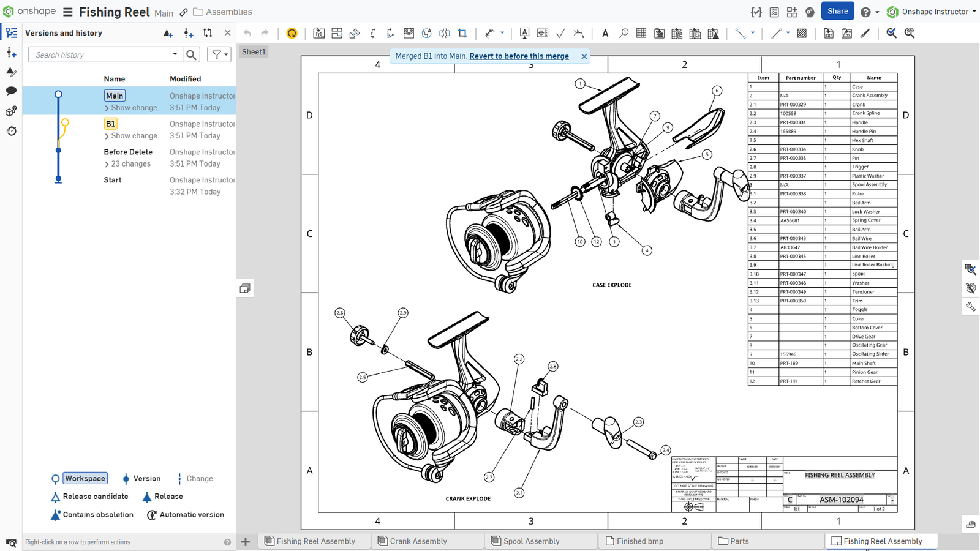Click the compare versions arrows icon
Viewport: 980px width, 551px height.
[208, 33]
